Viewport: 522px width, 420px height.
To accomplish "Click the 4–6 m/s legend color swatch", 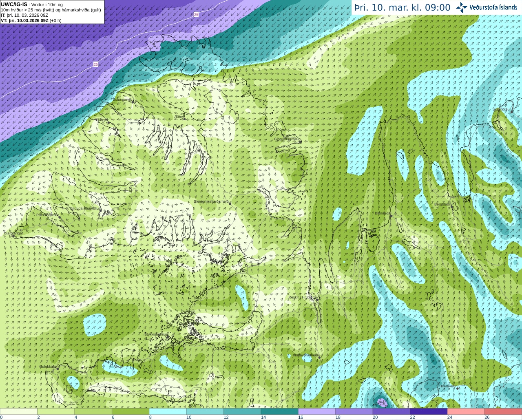I will [x=93, y=411].
